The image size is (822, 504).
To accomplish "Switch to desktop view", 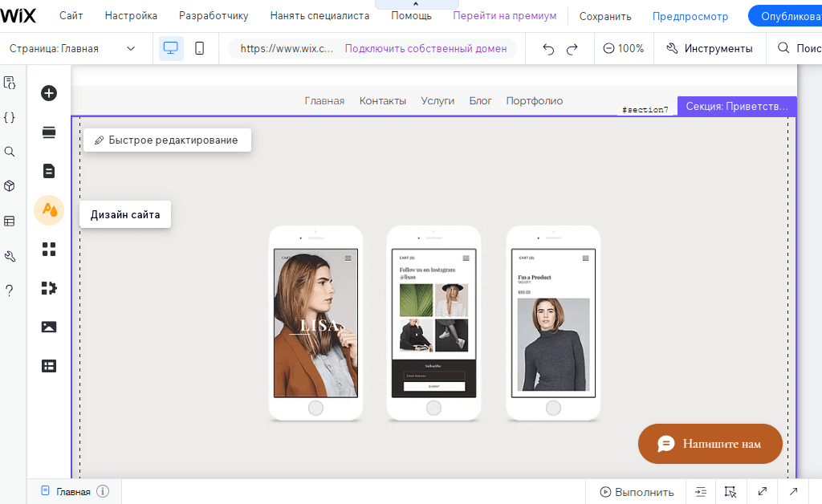I will point(171,48).
